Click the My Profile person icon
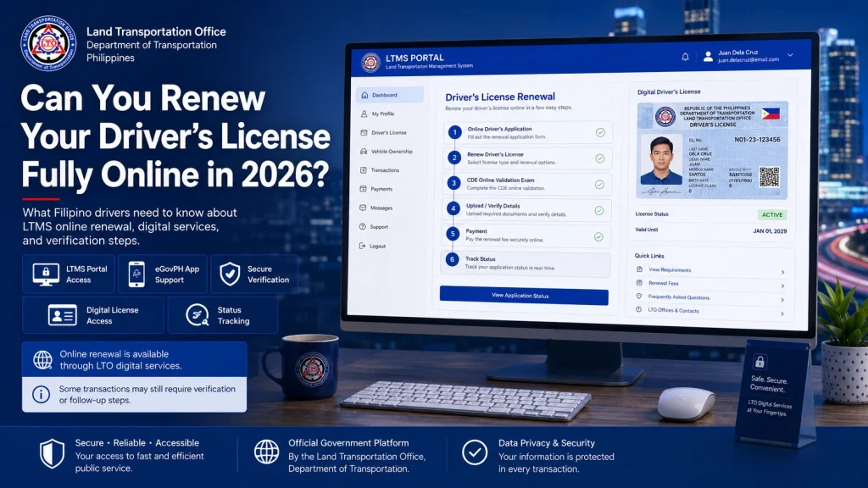This screenshot has width=868, height=488. pyautogui.click(x=364, y=114)
